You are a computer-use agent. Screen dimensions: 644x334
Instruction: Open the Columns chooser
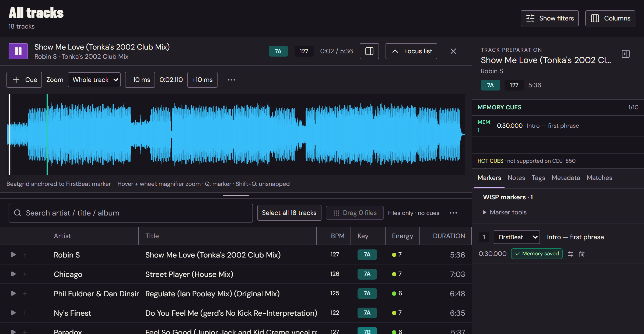610,18
